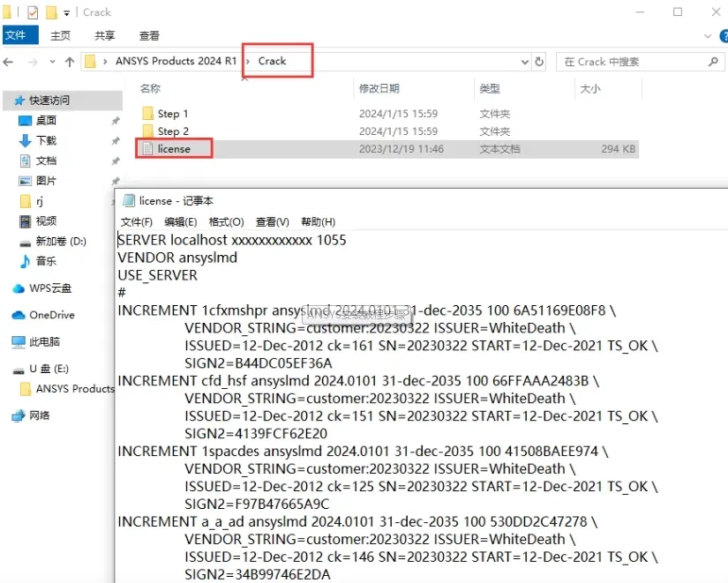Sort files by 名称 column
This screenshot has height=583, width=728.
tap(150, 89)
